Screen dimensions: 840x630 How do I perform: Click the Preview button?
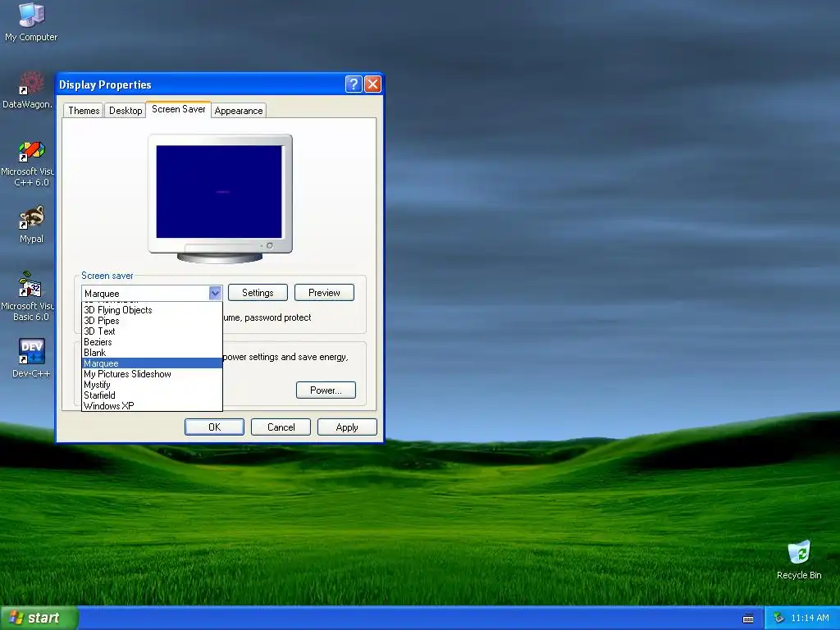point(324,293)
